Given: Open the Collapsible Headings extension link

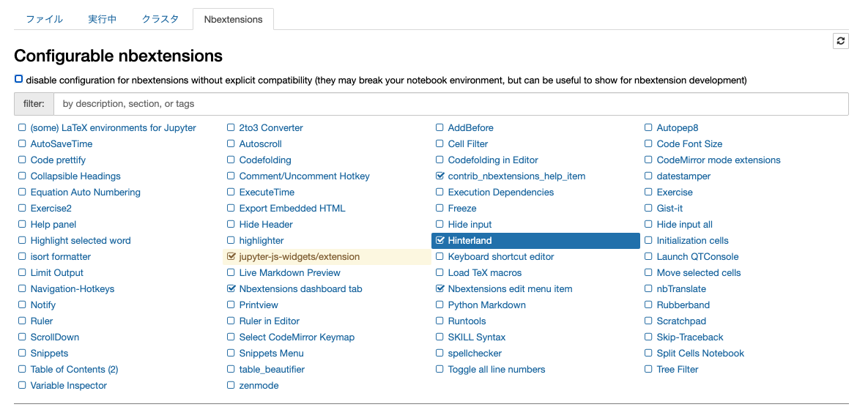Looking at the screenshot, I should click(x=75, y=176).
